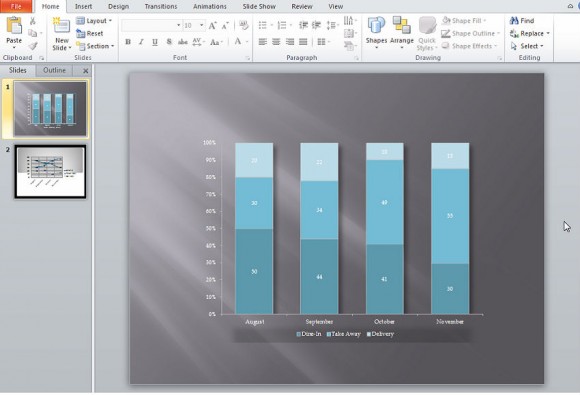Open Font dialog launcher
This screenshot has height=395, width=580.
(x=247, y=58)
